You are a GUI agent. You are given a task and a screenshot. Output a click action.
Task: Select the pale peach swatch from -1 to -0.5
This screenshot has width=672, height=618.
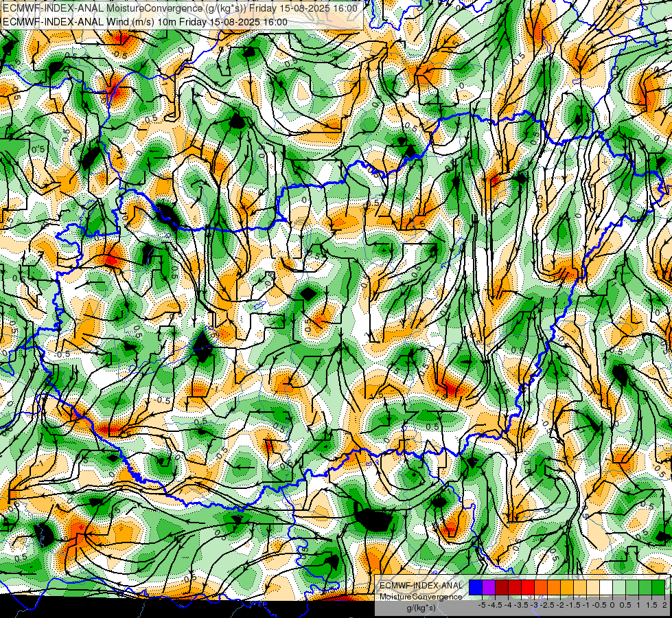(593, 587)
